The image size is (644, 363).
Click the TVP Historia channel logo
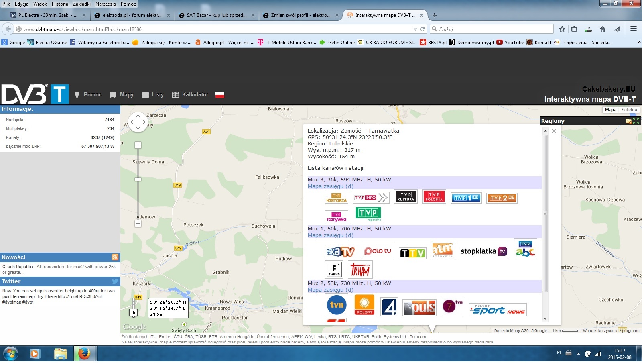(337, 198)
